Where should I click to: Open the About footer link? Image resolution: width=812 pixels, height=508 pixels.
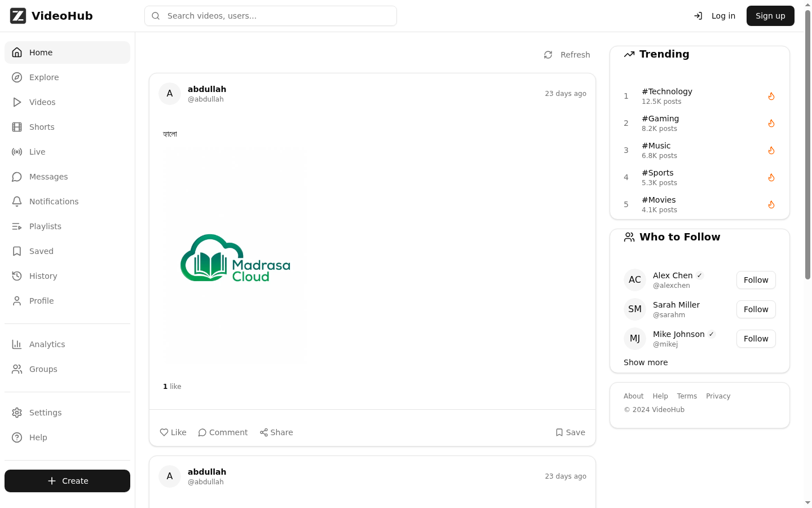[633, 396]
